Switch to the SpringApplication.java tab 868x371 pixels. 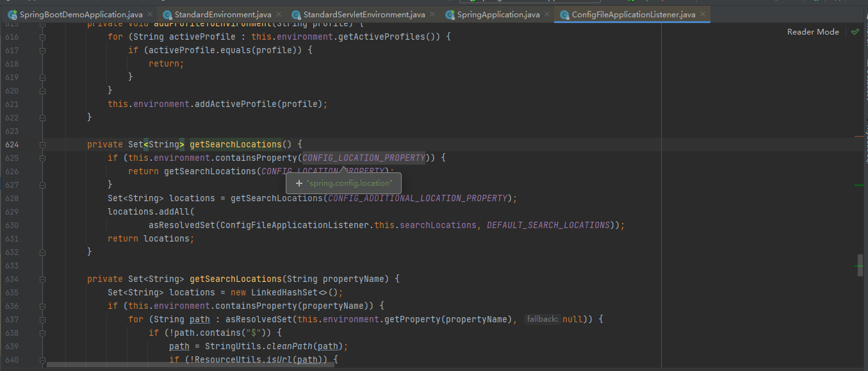tap(498, 14)
